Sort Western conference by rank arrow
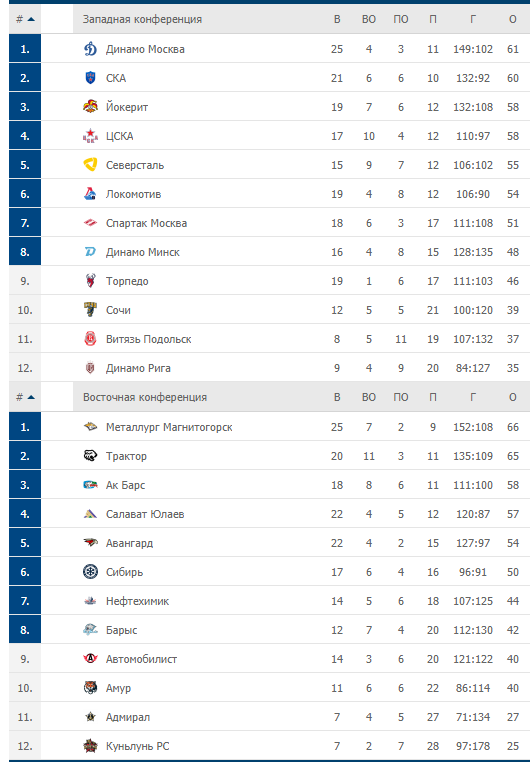Viewport: 530px width, 762px height. (31, 19)
